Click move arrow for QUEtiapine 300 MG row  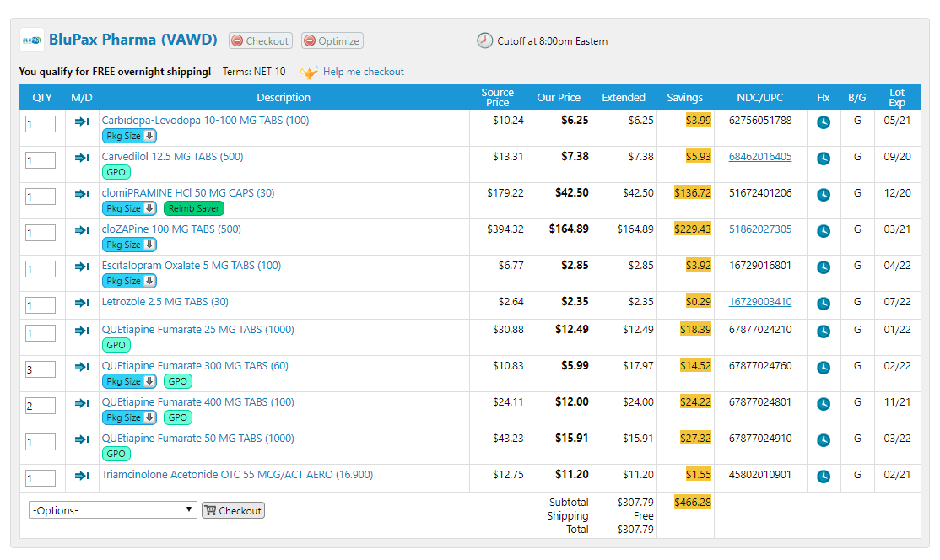[82, 367]
